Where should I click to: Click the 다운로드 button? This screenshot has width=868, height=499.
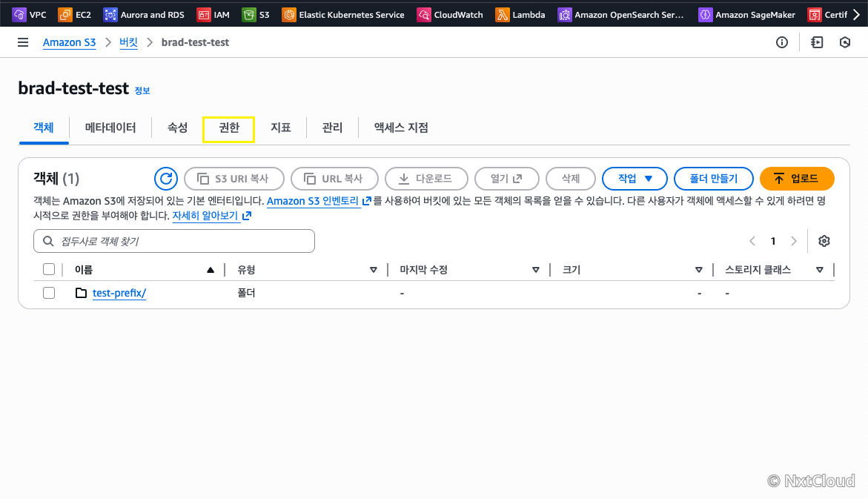426,179
